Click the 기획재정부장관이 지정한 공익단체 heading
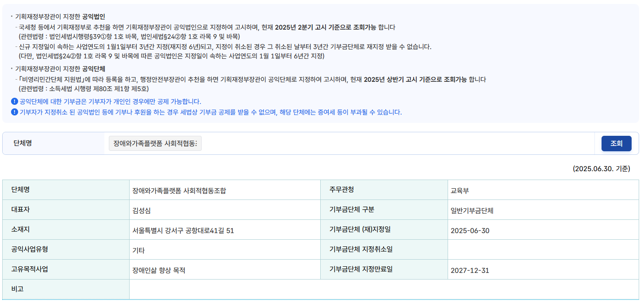Viewport: 644px width, 303px height. click(60, 69)
